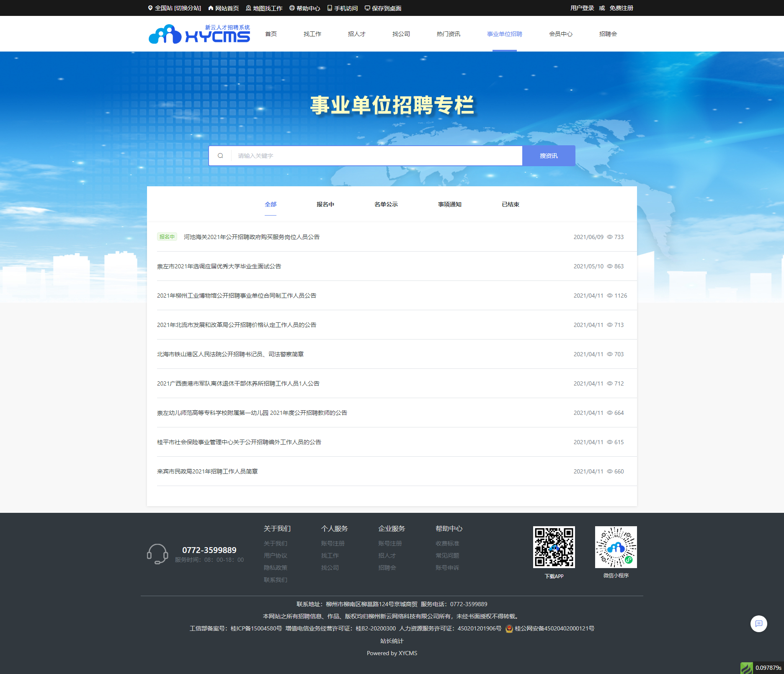Image resolution: width=784 pixels, height=674 pixels.
Task: Open 找工作 in main navigation
Action: pos(312,34)
